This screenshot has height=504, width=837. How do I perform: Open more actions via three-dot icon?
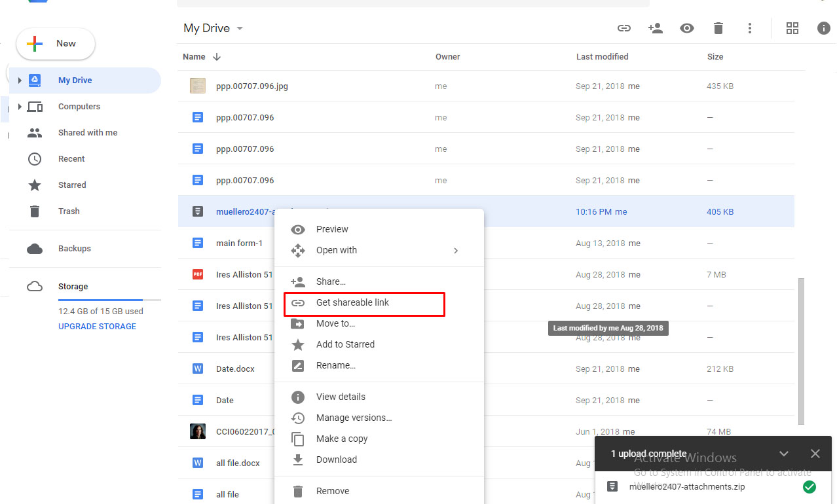click(x=749, y=28)
